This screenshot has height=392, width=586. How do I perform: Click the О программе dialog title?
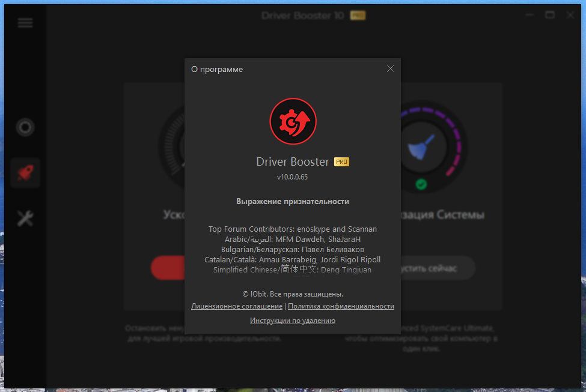coord(217,70)
